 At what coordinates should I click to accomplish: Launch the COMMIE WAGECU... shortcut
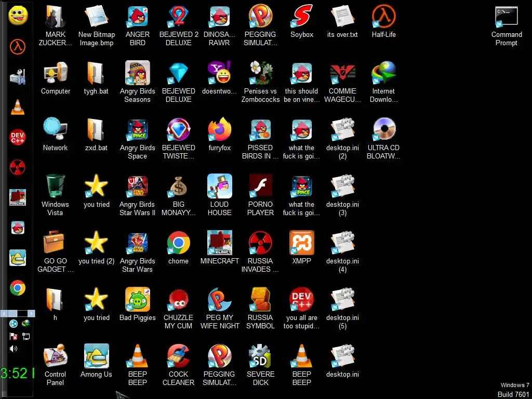(342, 83)
